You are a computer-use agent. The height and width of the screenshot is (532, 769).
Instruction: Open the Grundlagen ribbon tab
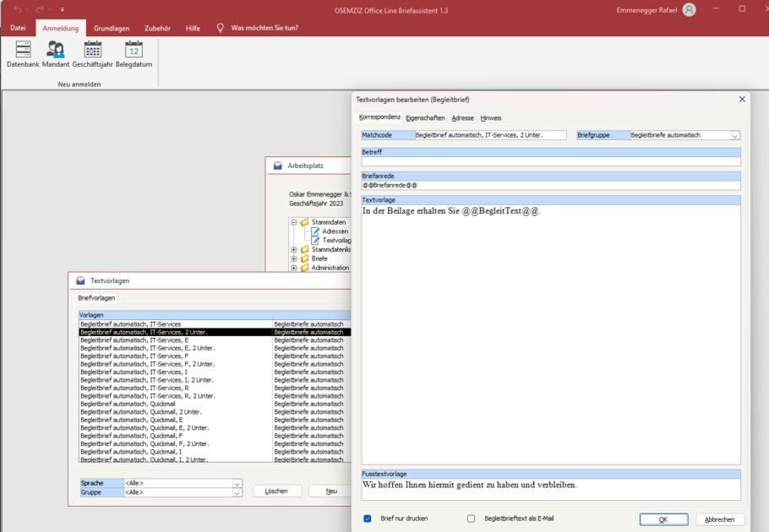(x=112, y=28)
